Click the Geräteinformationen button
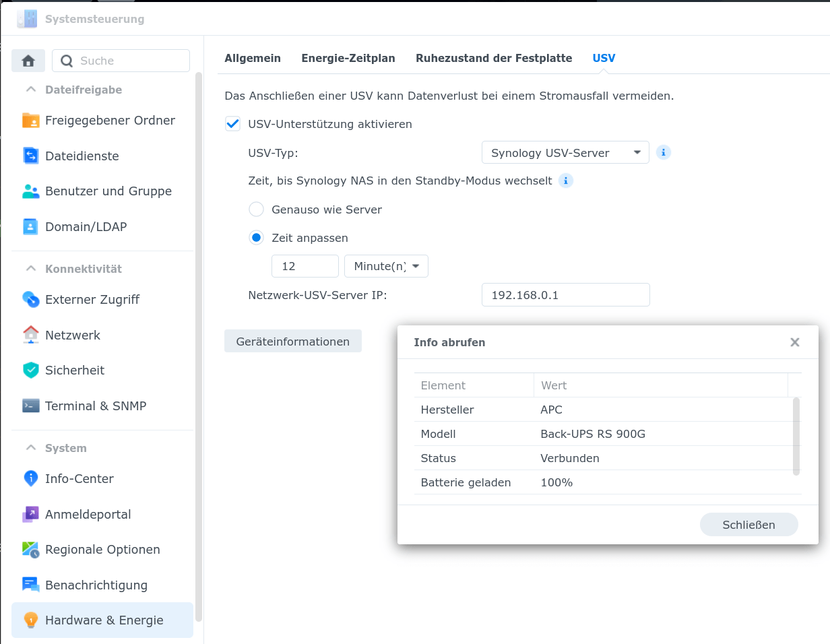The width and height of the screenshot is (830, 644). (293, 342)
